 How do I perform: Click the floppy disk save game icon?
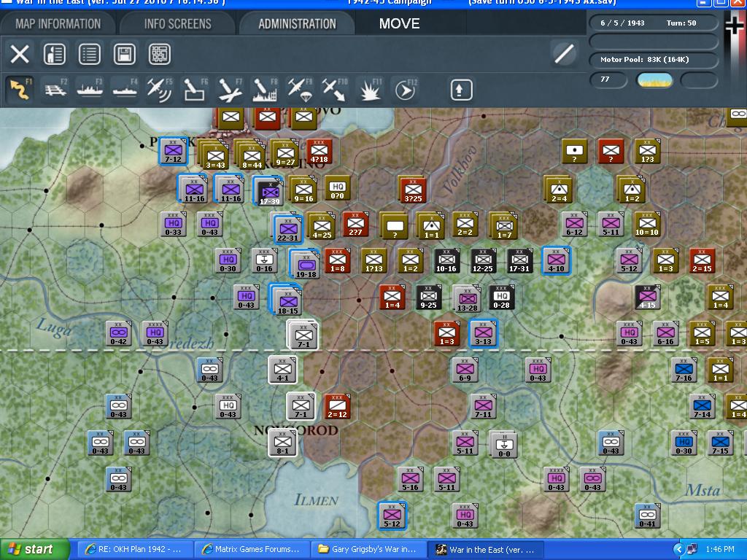coord(124,54)
